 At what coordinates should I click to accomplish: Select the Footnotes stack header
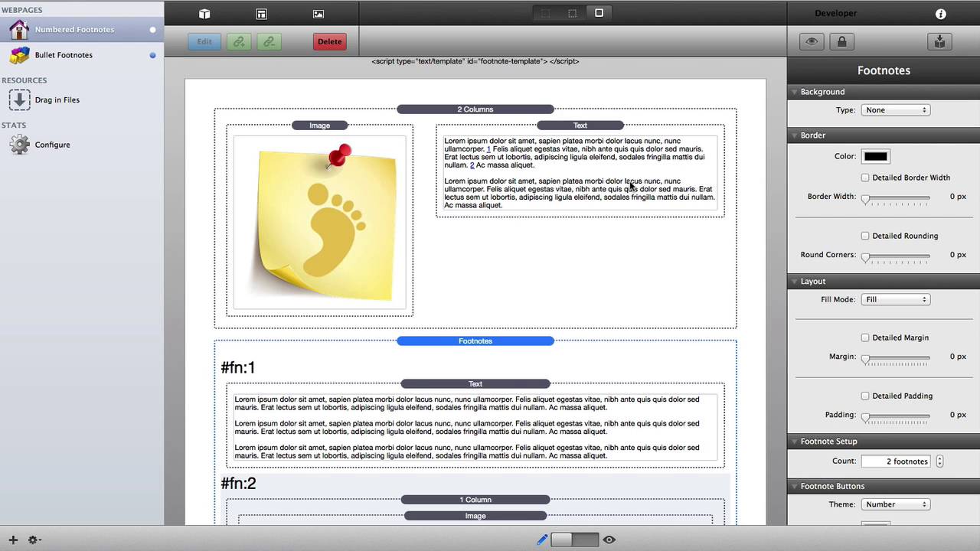click(x=475, y=341)
